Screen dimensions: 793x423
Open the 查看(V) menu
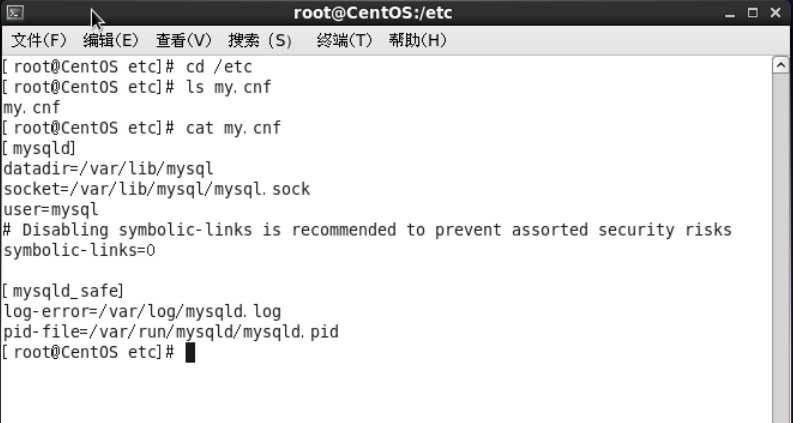pyautogui.click(x=184, y=40)
